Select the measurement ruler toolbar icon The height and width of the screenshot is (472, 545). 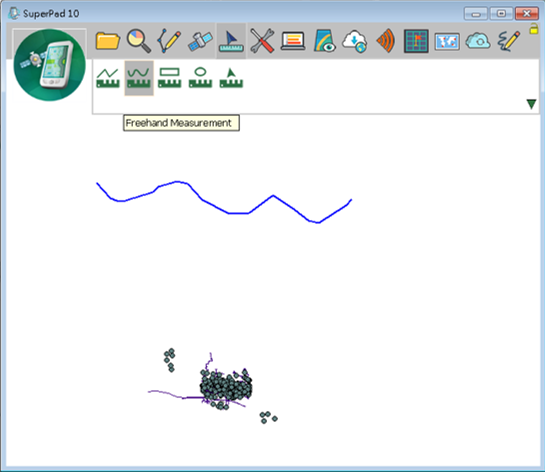(x=231, y=41)
